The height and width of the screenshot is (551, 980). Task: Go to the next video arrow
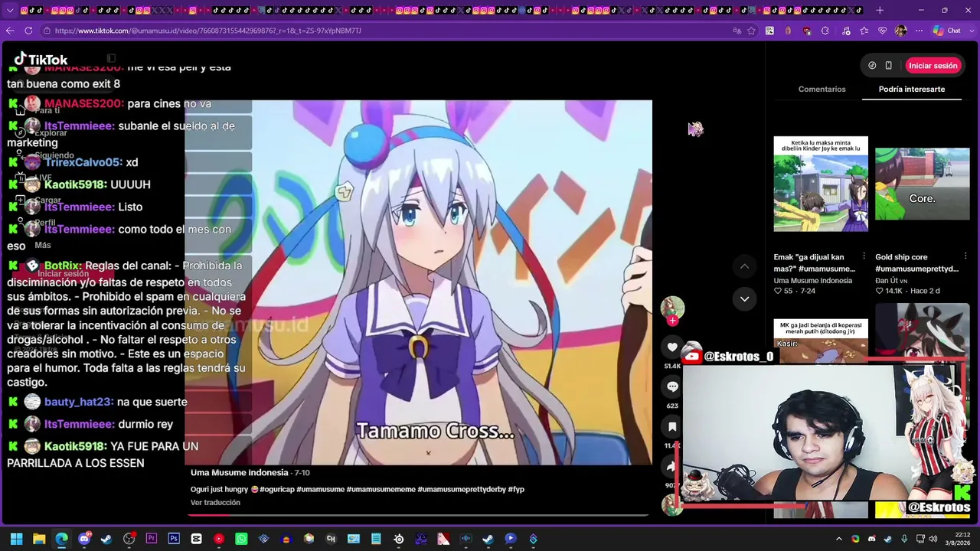(744, 298)
